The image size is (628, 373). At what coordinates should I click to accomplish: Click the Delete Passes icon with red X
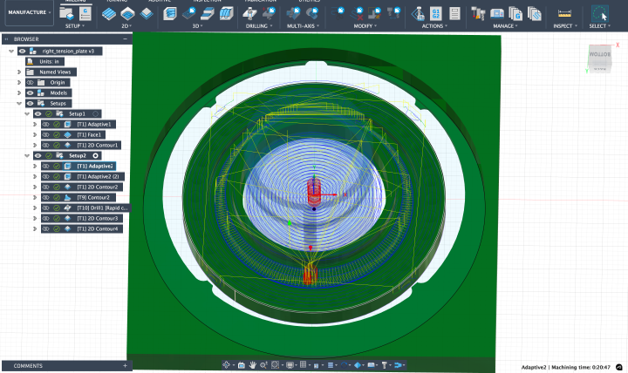point(356,14)
